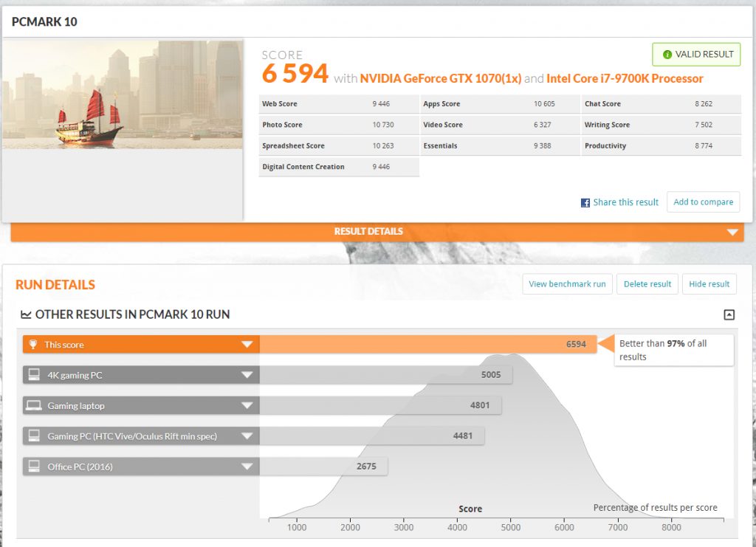Click the trophy icon on This score

point(33,344)
